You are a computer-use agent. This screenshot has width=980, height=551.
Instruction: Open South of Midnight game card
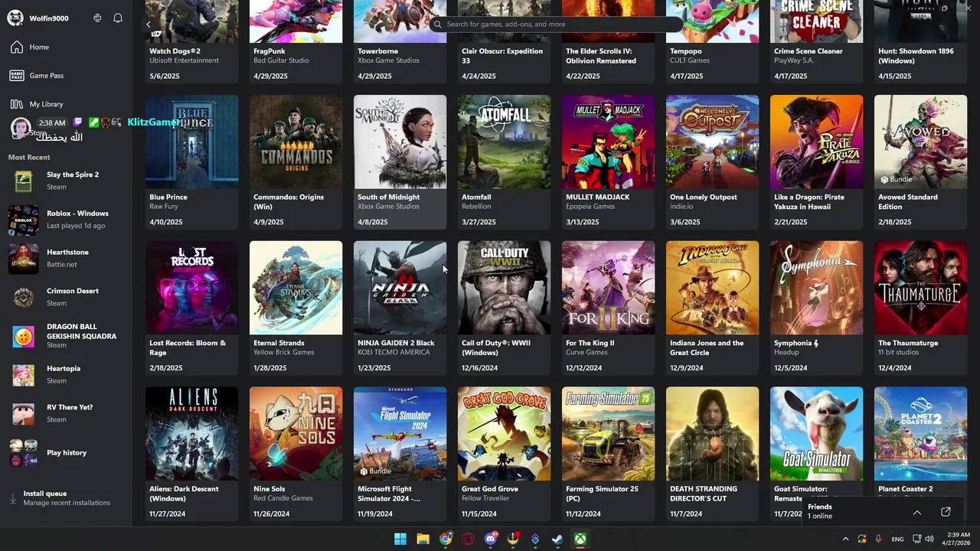400,162
